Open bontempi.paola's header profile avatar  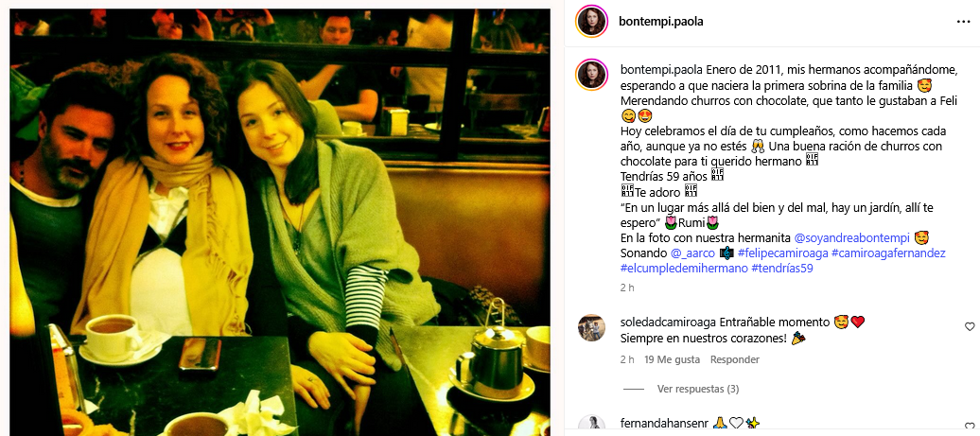coord(591,22)
